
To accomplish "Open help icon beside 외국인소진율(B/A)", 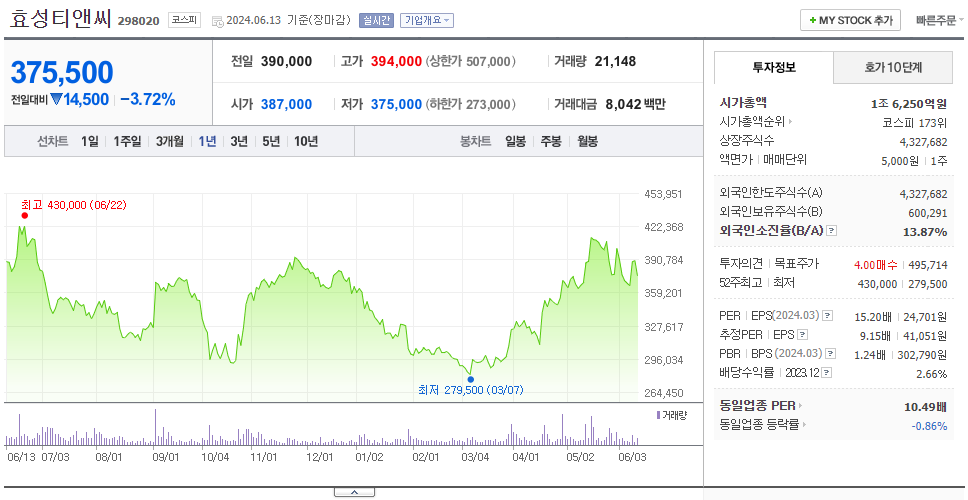I will pos(832,231).
